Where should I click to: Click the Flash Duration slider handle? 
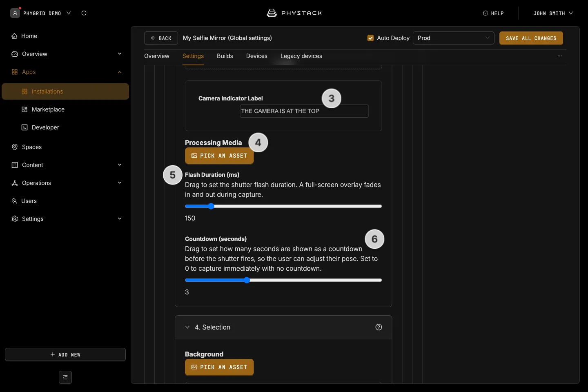pos(211,206)
